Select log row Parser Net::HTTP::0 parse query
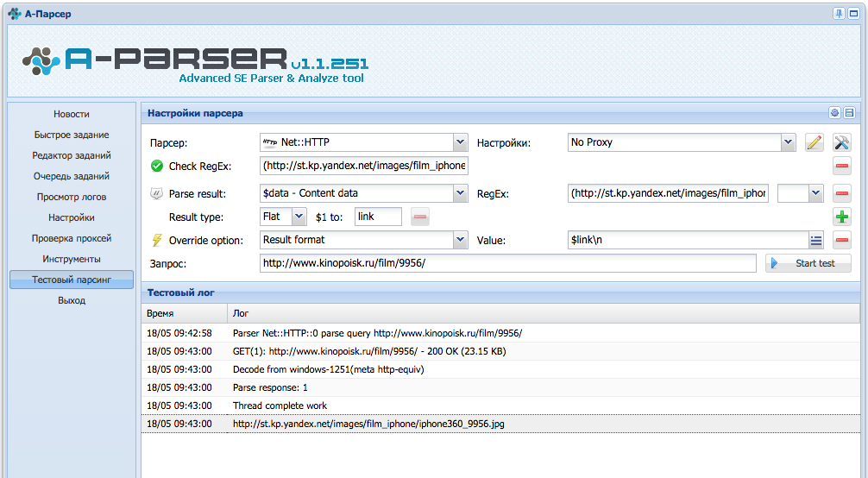This screenshot has height=478, width=868. point(501,333)
